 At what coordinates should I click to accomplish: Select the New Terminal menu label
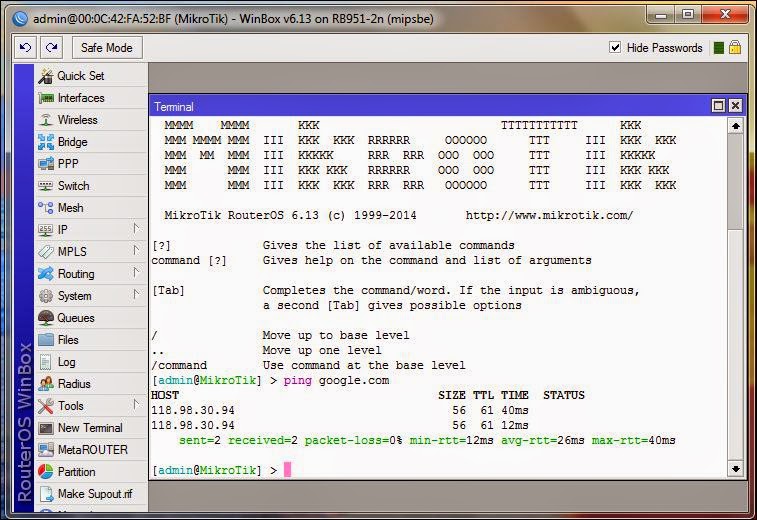pos(90,428)
